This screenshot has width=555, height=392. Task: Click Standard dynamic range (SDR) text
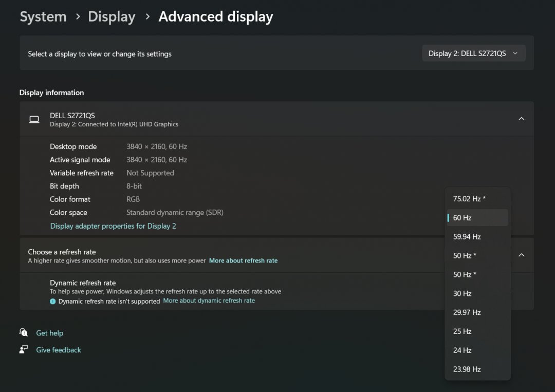175,213
